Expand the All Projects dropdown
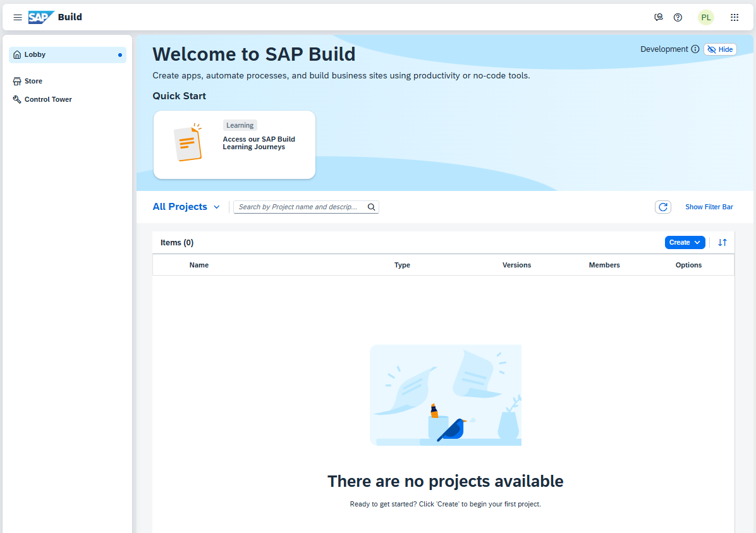756x533 pixels. (186, 207)
